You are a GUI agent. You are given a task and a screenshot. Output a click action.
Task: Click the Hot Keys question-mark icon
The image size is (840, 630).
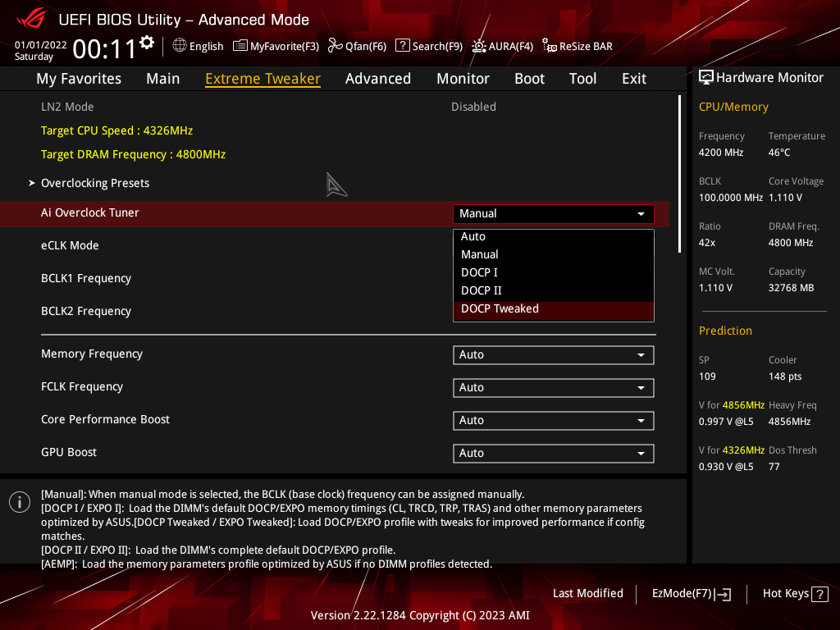819,594
